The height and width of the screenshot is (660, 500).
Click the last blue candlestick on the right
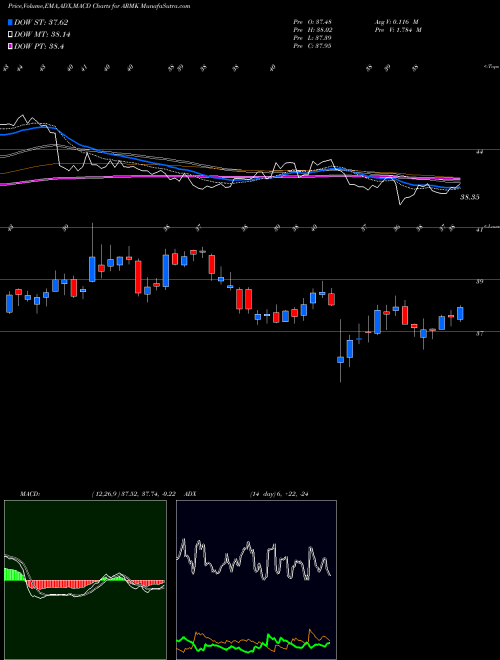pyautogui.click(x=460, y=314)
